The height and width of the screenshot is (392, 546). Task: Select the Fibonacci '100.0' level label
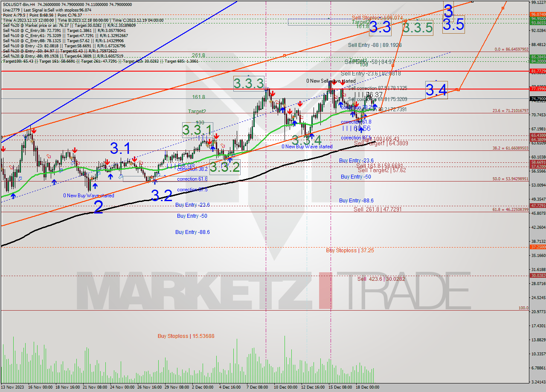pyautogui.click(x=523, y=308)
